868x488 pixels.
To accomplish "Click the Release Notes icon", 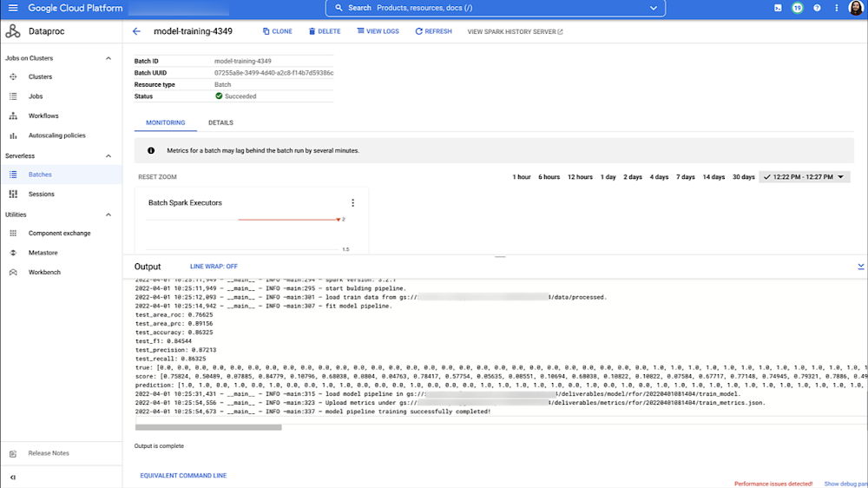I will [13, 453].
